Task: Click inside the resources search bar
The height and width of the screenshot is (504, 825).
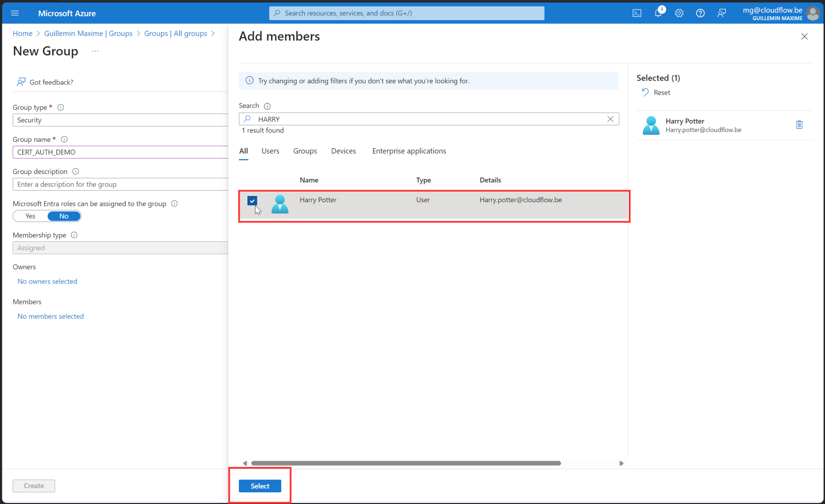Action: 406,13
